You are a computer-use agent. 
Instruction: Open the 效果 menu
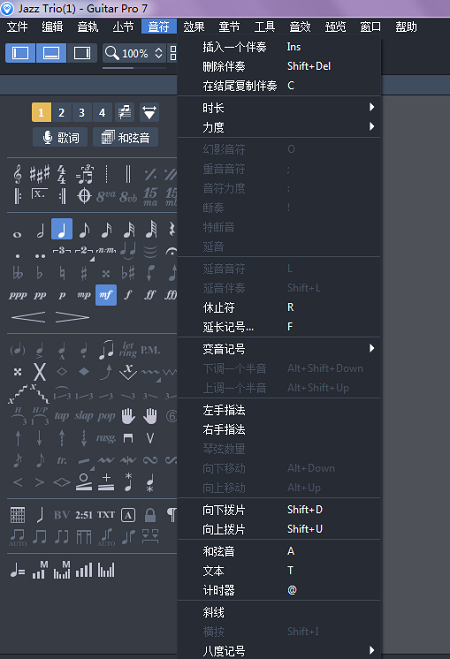pos(194,27)
